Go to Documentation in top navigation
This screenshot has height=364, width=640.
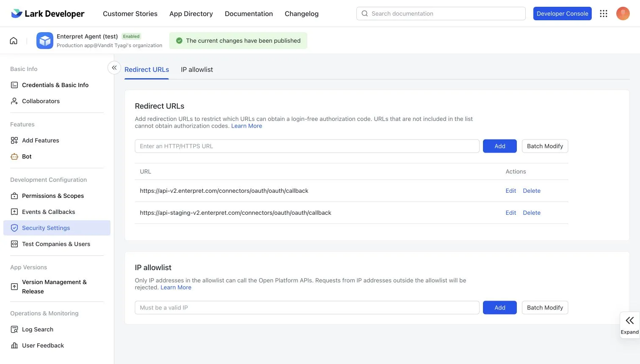pos(249,14)
